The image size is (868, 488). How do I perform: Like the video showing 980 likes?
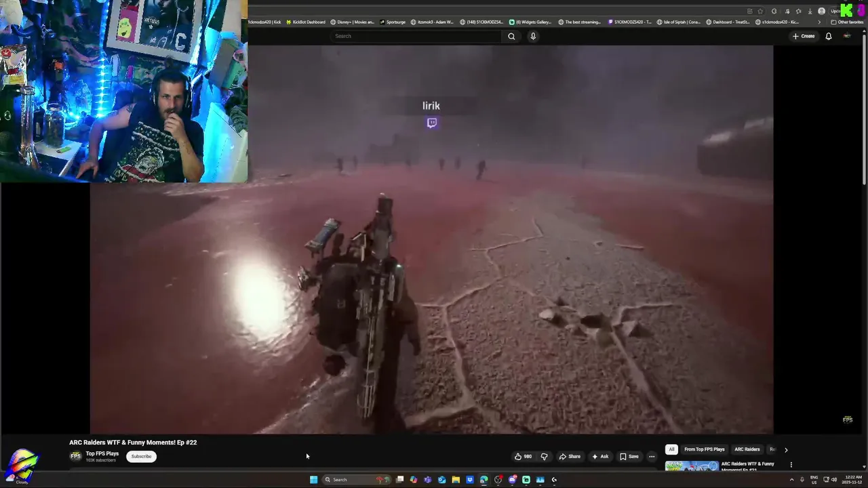[523, 456]
